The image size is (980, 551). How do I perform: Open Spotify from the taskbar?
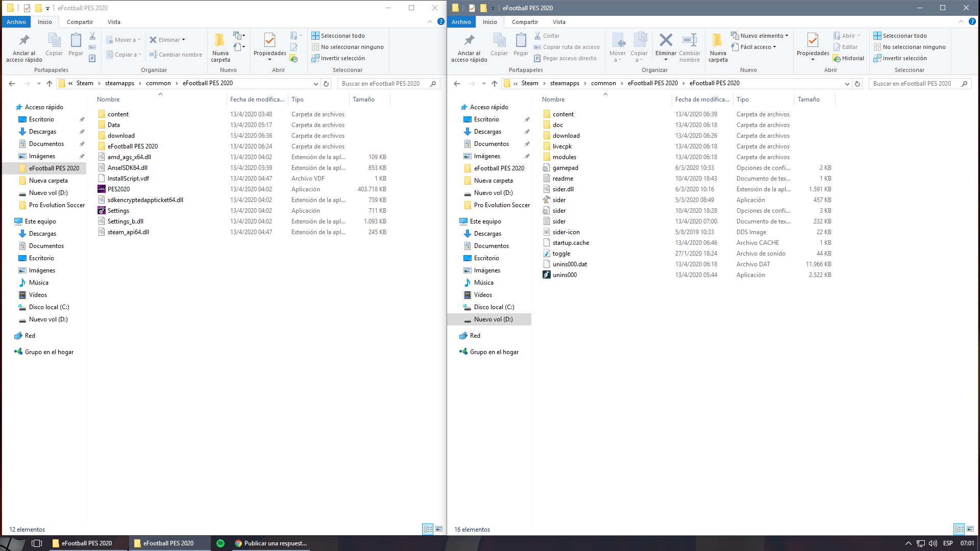[220, 543]
